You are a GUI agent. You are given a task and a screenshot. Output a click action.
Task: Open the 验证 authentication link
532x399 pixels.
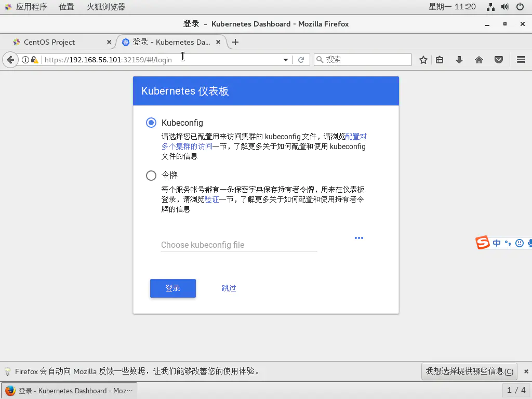[x=212, y=199]
